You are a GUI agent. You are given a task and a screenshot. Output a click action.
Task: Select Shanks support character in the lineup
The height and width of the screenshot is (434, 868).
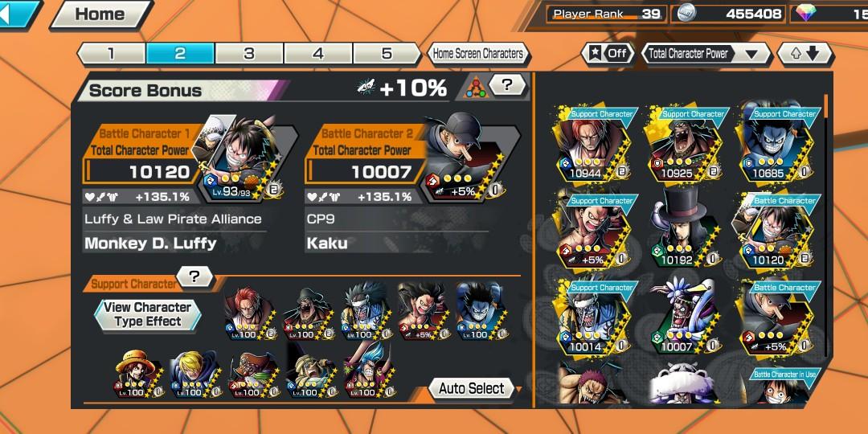pos(250,313)
